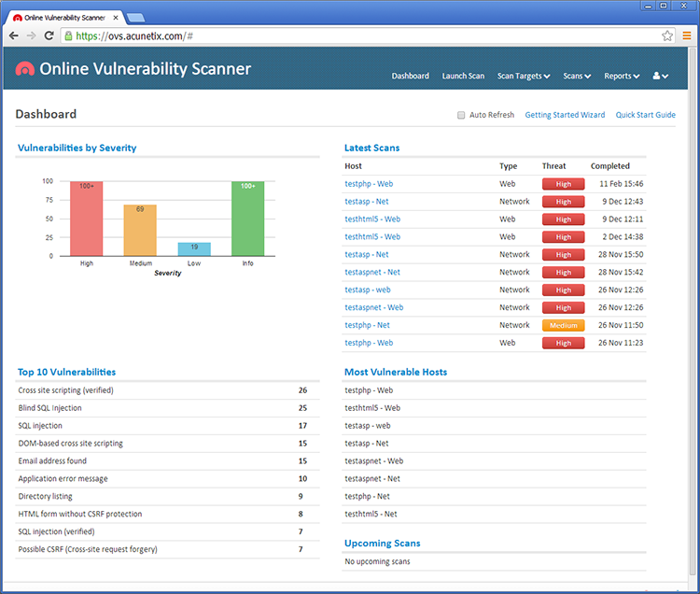Open the testhtml5 - Web scan from 2 Dec
This screenshot has height=594, width=700.
pos(372,236)
